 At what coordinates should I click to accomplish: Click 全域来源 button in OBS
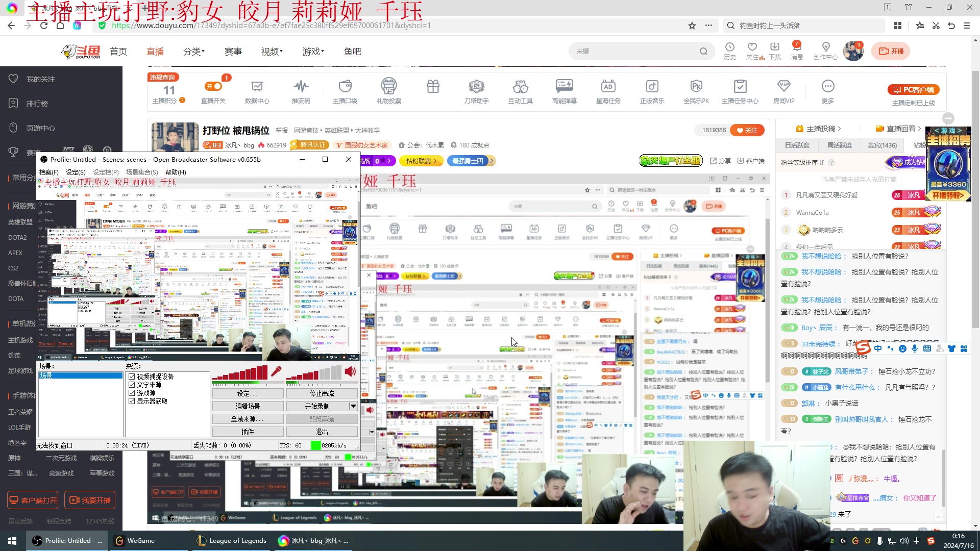[x=248, y=419]
